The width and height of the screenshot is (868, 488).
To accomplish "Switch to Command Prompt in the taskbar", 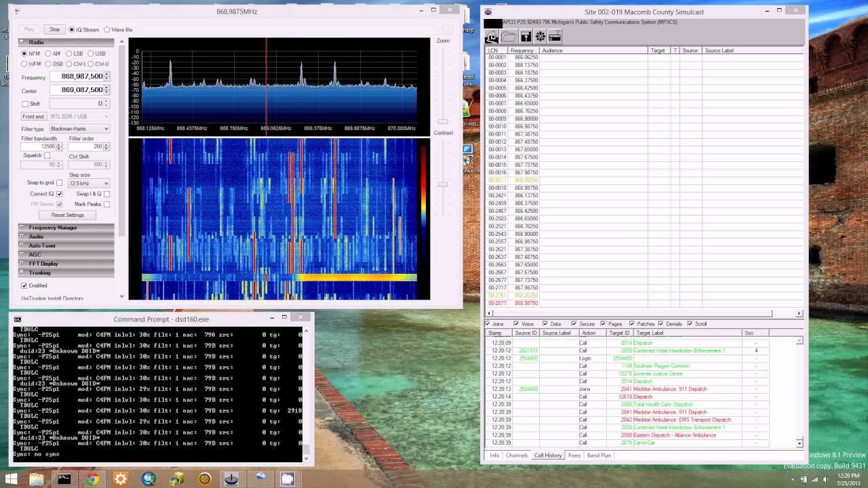I will (64, 479).
